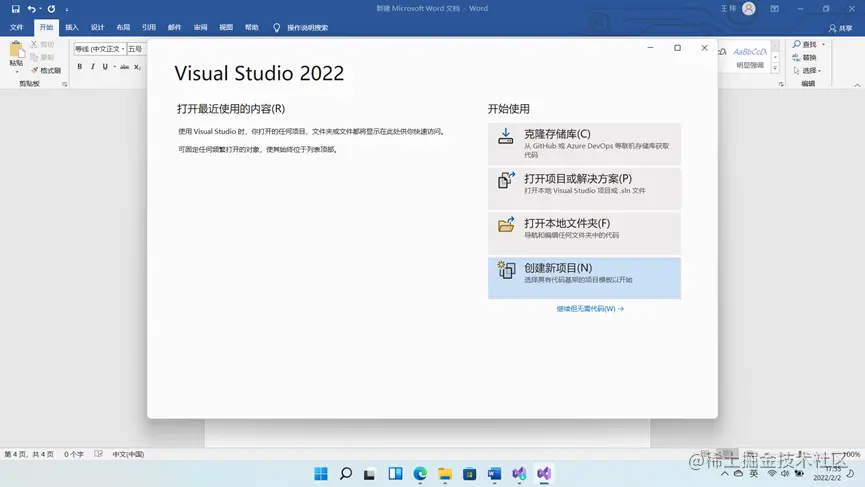Click the language indicator 中文(中国) in status bar
This screenshot has height=487, width=865.
pos(128,454)
